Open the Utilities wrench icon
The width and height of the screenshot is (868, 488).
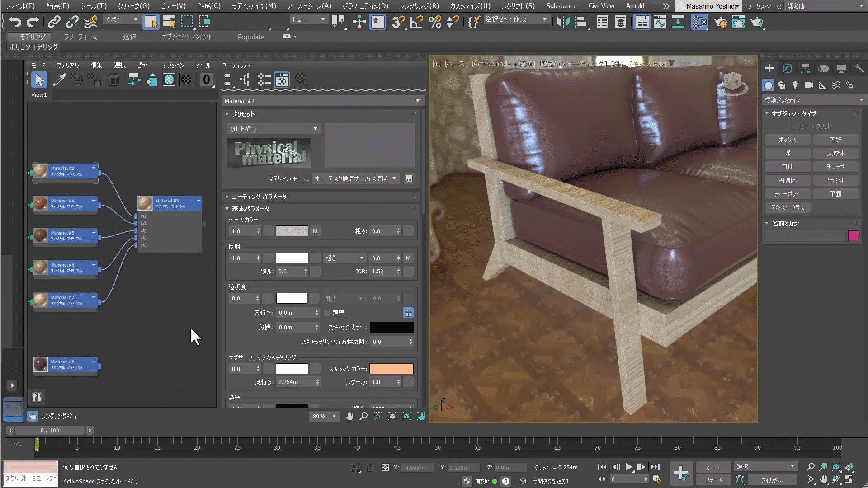click(x=859, y=68)
